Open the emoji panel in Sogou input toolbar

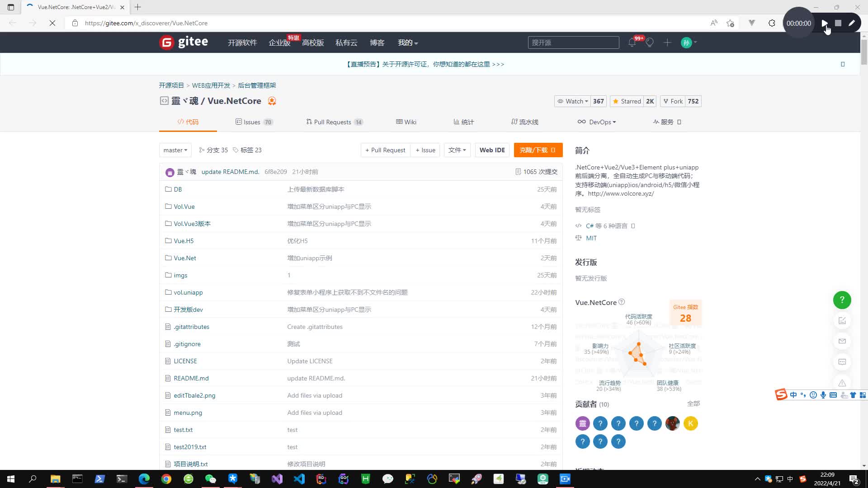[813, 395]
